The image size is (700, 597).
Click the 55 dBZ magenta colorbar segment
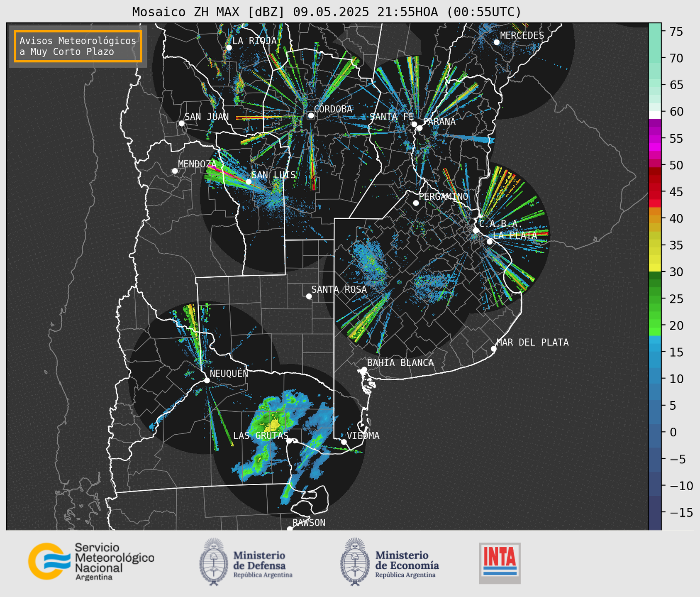655,138
